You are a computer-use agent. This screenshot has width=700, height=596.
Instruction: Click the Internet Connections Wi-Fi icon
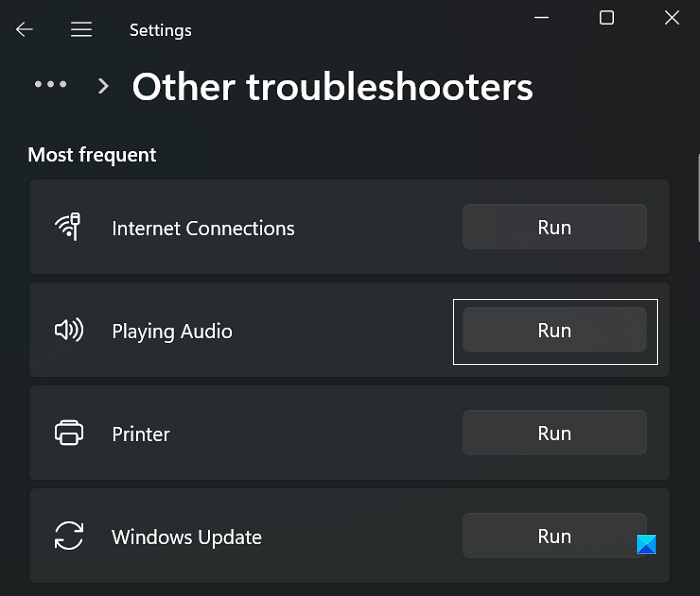(68, 227)
